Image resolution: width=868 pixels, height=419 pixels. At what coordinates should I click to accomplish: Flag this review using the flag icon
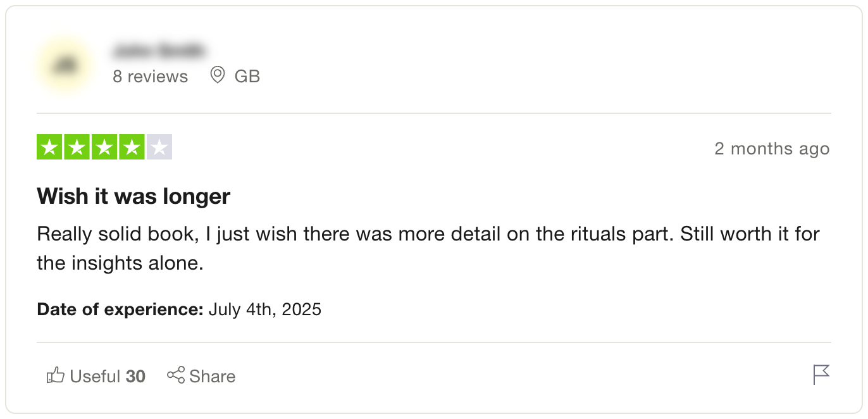click(x=821, y=375)
